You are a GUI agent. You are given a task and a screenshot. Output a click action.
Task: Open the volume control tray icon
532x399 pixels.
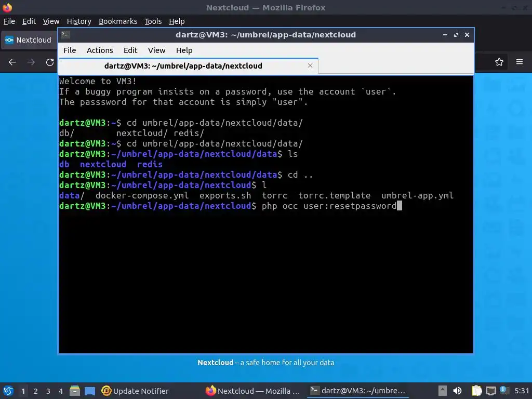[457, 391]
